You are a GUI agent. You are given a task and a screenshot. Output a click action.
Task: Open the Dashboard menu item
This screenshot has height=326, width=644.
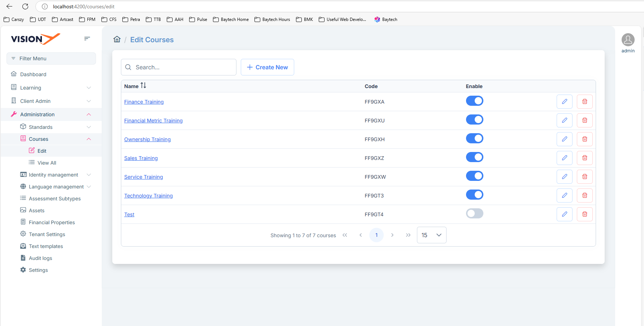33,74
